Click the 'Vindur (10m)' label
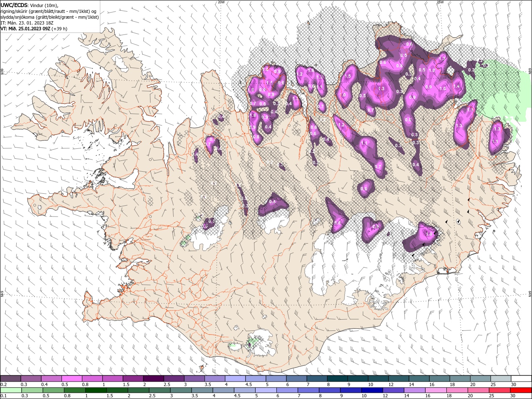532x399 pixels. (x=44, y=5)
